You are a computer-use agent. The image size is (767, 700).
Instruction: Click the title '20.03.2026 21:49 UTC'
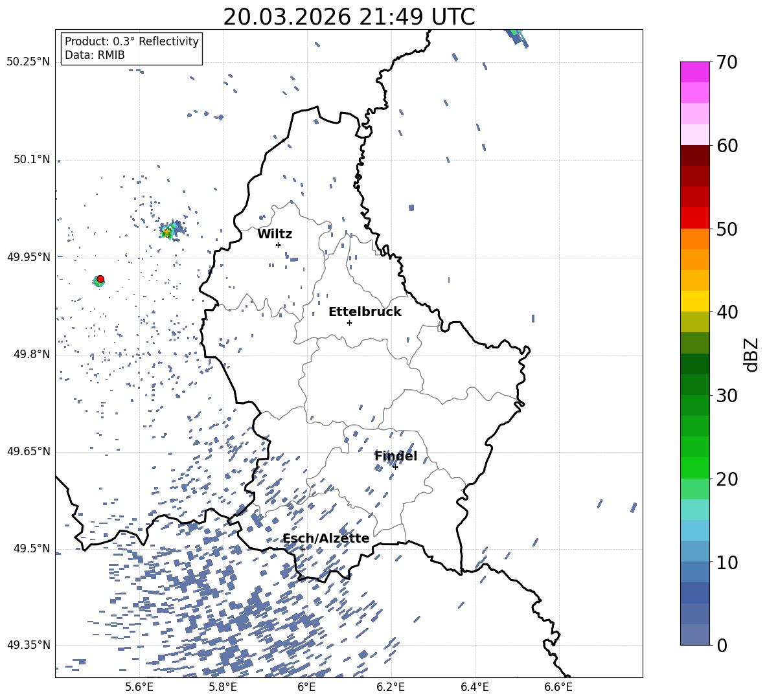(349, 17)
